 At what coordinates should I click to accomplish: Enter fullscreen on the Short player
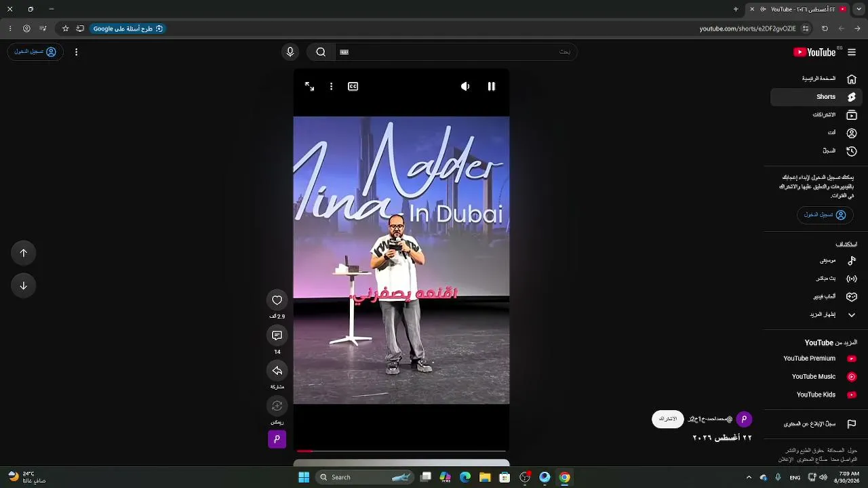tap(309, 87)
